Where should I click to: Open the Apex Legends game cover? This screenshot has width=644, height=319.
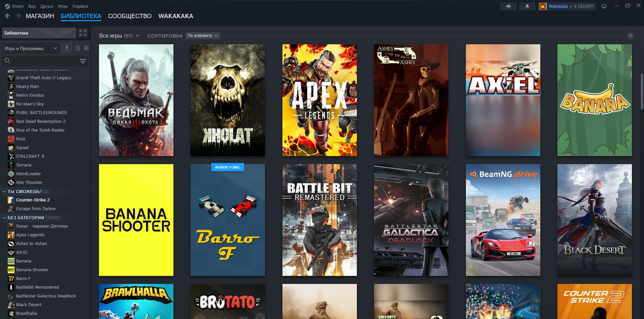click(319, 100)
